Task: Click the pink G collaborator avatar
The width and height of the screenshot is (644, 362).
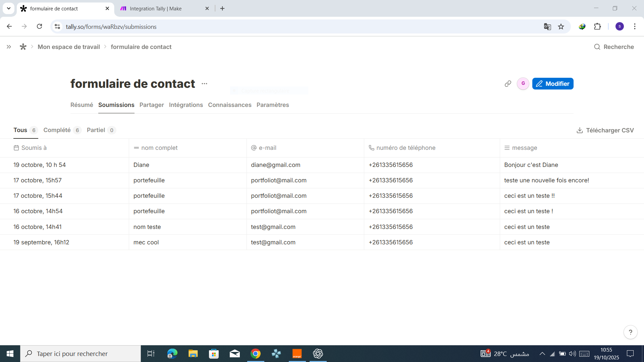Action: tap(523, 84)
